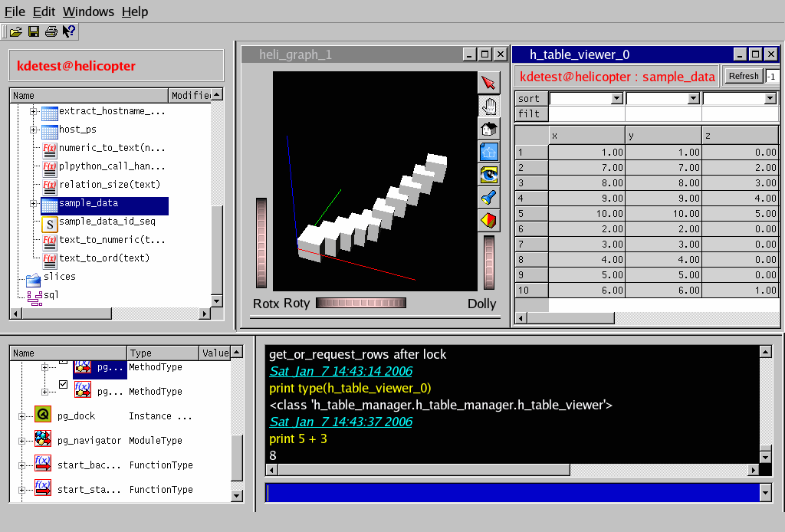Click the eye view-all icon
The image size is (785, 532).
point(488,175)
